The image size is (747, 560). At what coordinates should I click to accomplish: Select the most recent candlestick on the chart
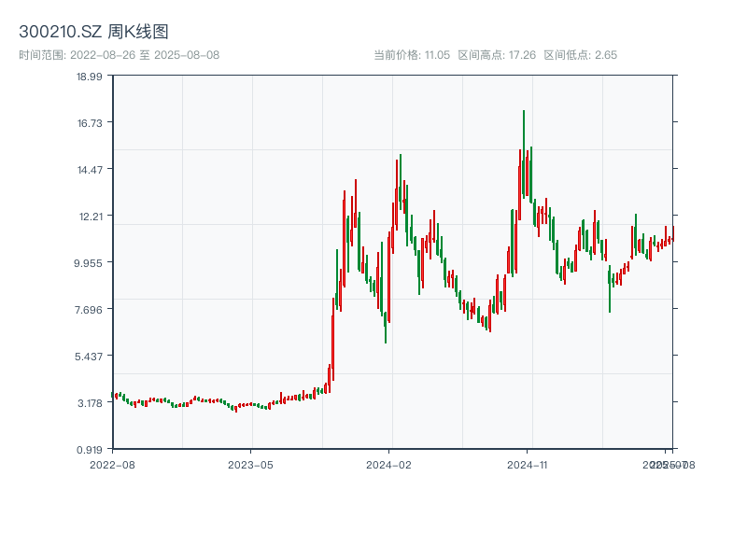click(674, 233)
